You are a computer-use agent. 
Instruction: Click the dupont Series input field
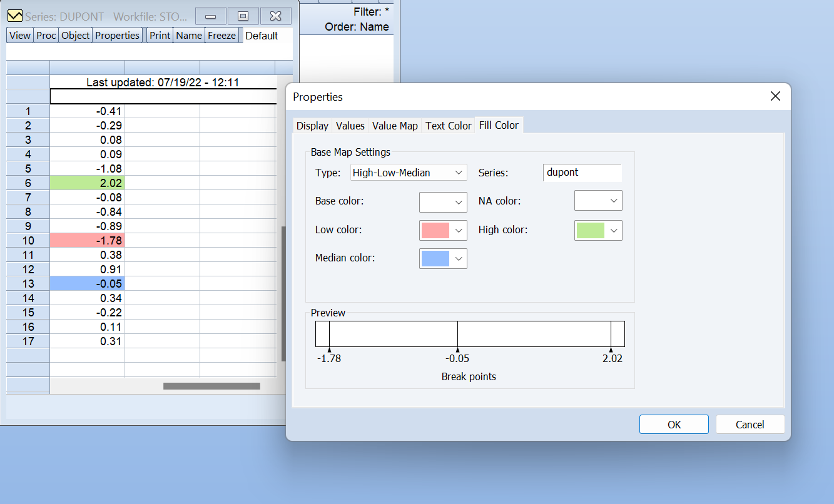582,172
